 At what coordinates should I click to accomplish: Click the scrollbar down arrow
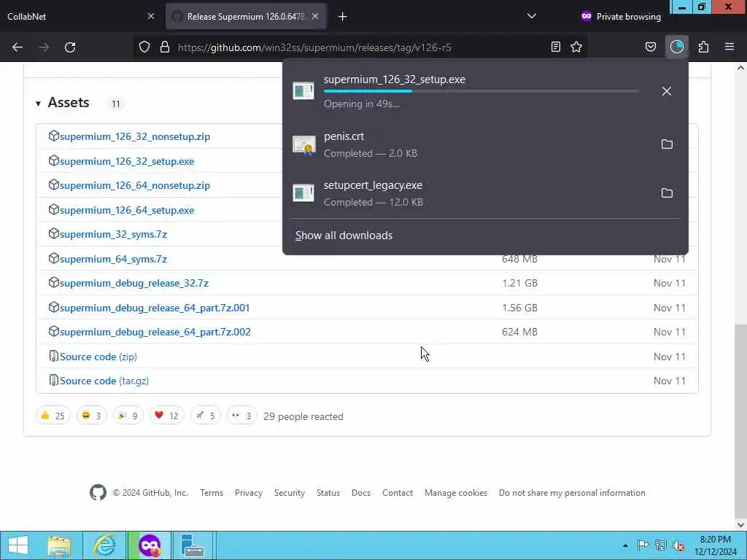tap(740, 525)
